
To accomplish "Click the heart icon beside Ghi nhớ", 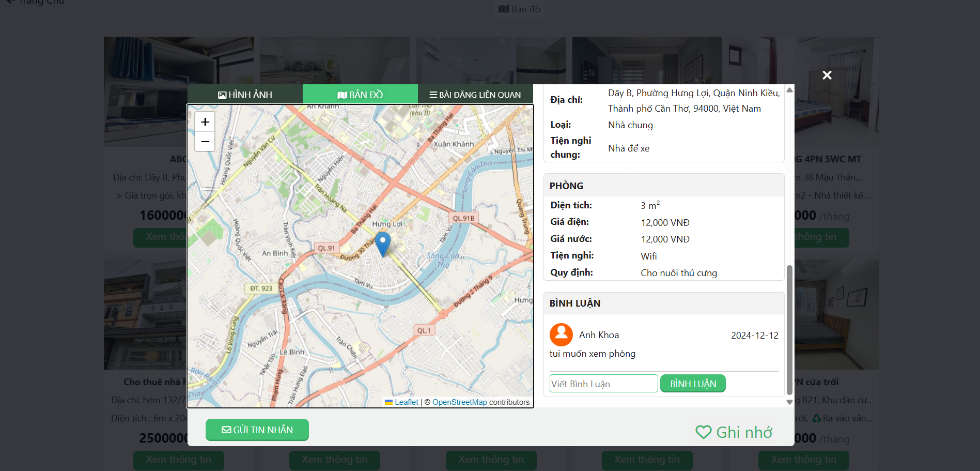I will [x=704, y=432].
